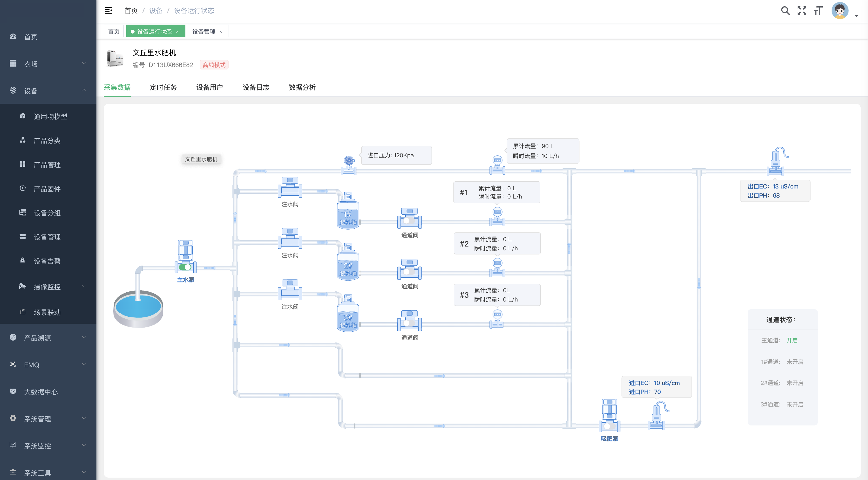Toggle the main water pump switch
Image resolution: width=868 pixels, height=480 pixels.
pyautogui.click(x=185, y=267)
